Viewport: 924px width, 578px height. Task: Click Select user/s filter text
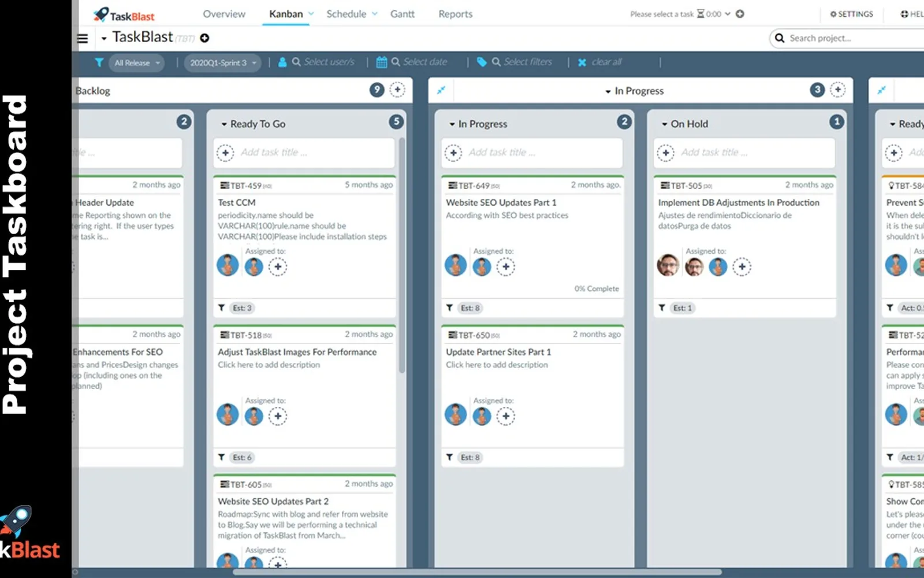click(x=329, y=62)
